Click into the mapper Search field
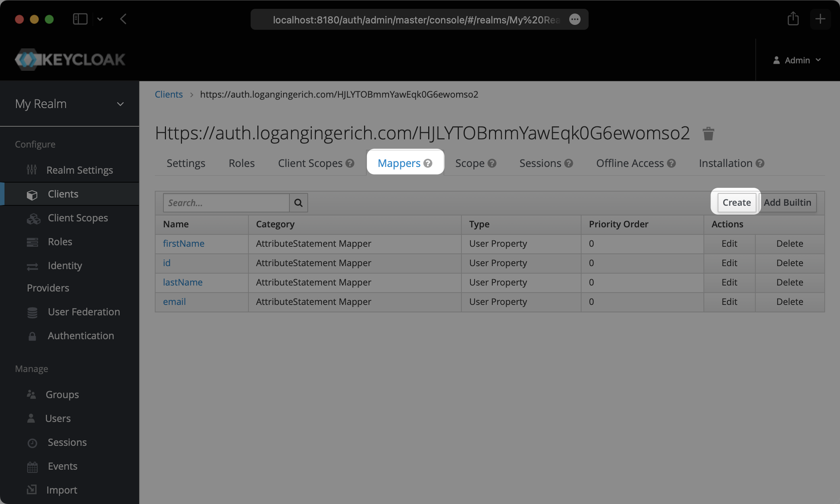This screenshot has height=504, width=840. [226, 203]
